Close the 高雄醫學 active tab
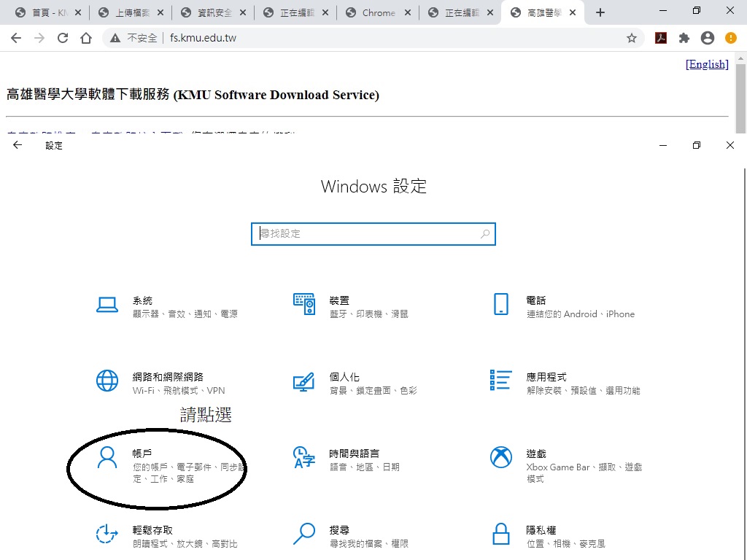747x560 pixels. (x=573, y=13)
